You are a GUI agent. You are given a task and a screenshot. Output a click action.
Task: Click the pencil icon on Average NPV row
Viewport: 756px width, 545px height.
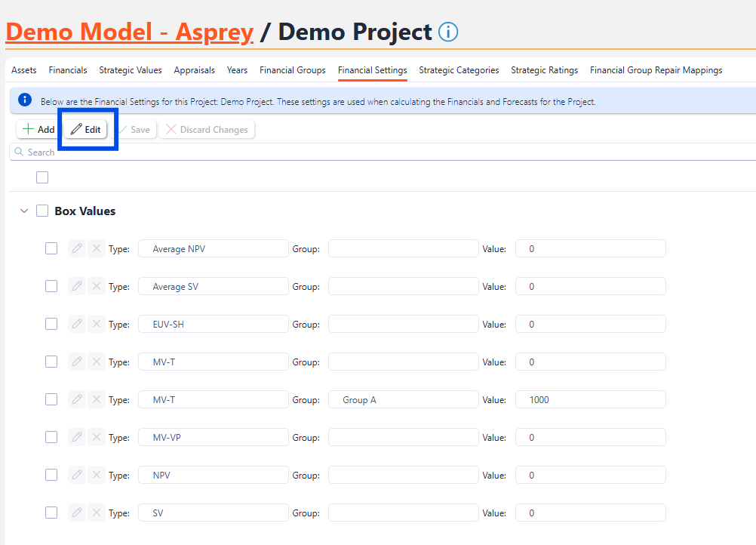[77, 248]
